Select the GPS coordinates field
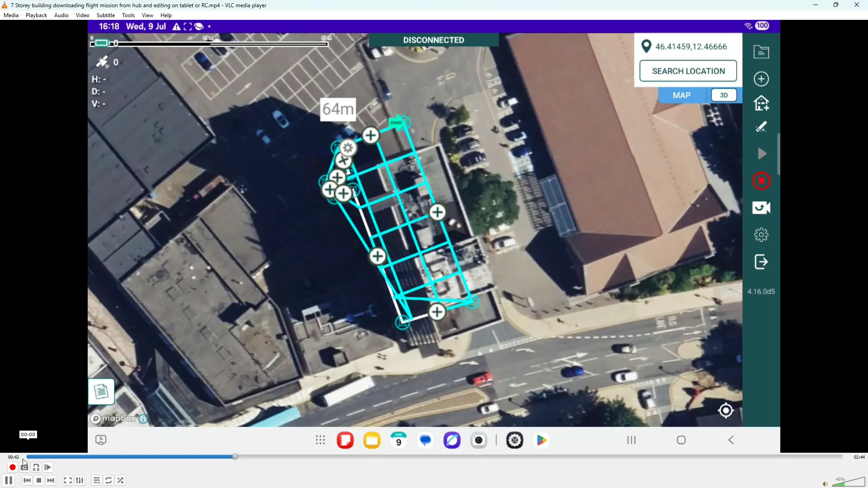This screenshot has height=488, width=868. coord(692,46)
